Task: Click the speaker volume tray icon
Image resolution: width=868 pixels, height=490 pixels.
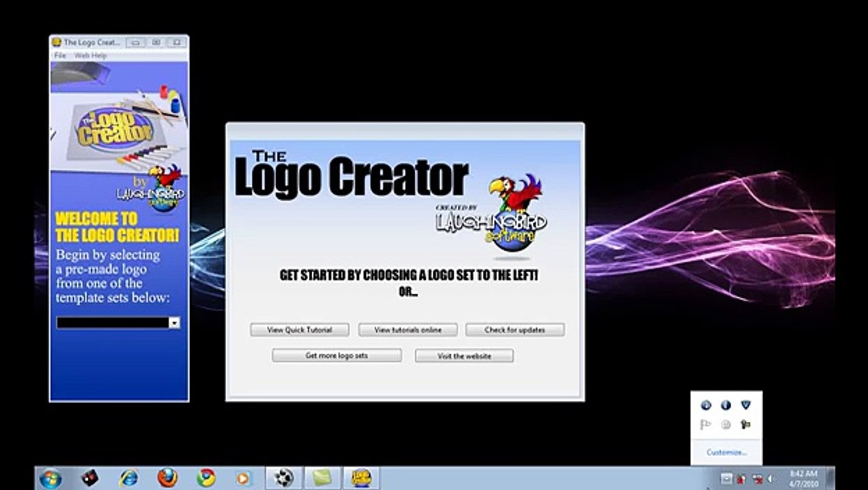Action: 771,478
